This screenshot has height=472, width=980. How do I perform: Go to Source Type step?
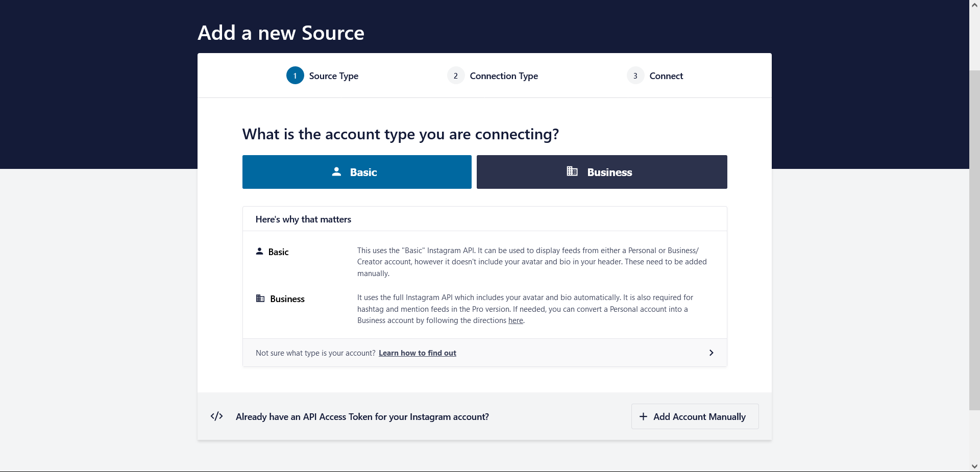coord(333,76)
